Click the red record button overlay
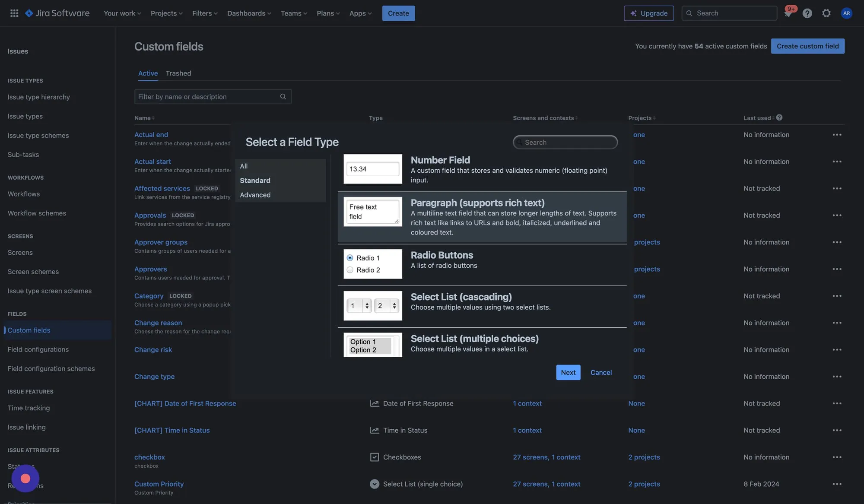This screenshot has width=864, height=504. [25, 479]
